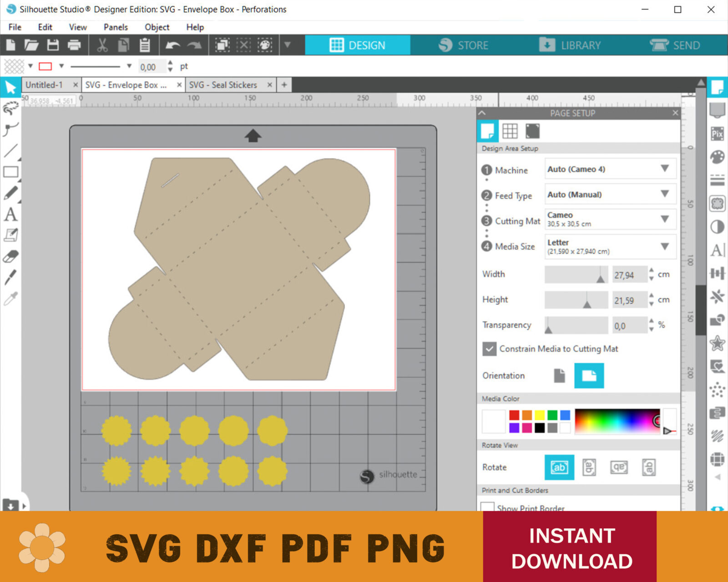The width and height of the screenshot is (728, 582).
Task: Select the Draw a Line tool
Action: click(10, 151)
